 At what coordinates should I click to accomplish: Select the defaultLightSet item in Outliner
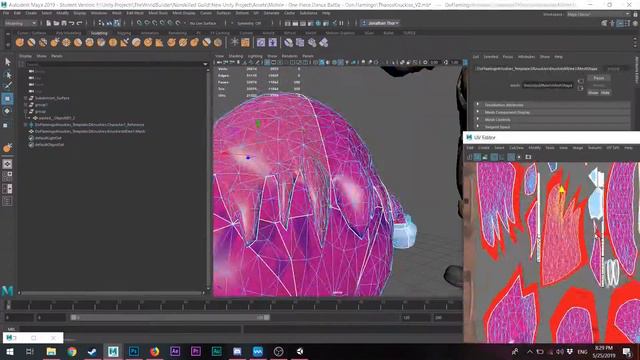[x=48, y=138]
